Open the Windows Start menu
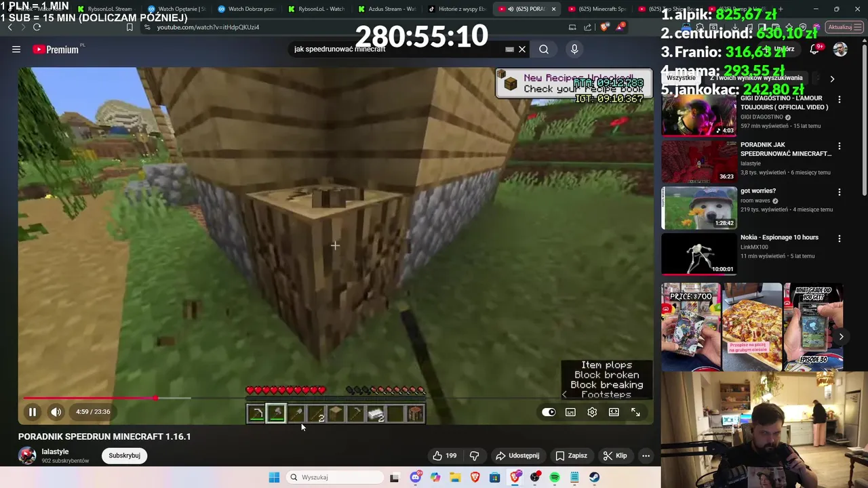This screenshot has height=488, width=868. (x=274, y=477)
